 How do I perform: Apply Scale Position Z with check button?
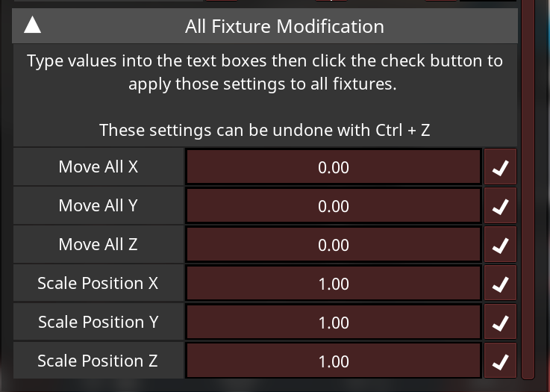tap(501, 361)
